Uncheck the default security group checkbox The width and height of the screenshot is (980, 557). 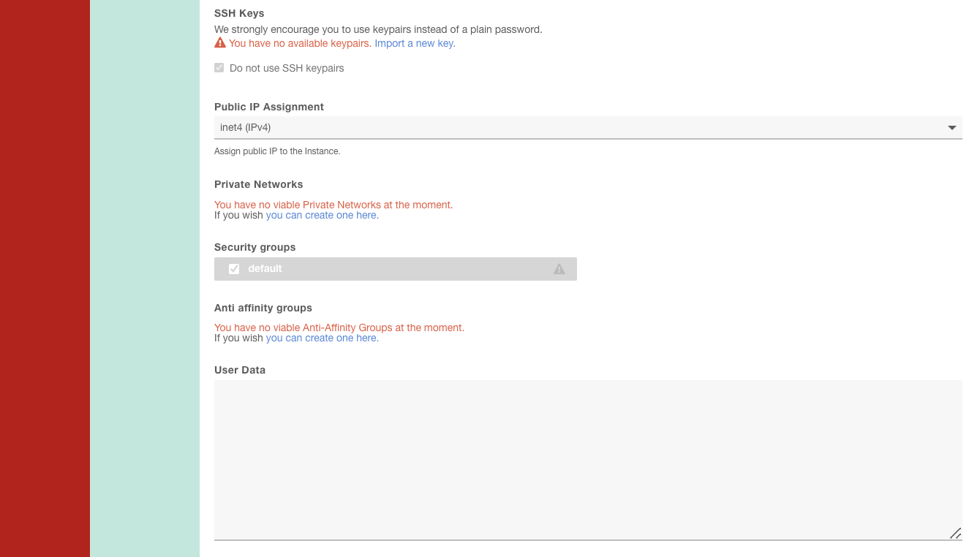coord(234,269)
